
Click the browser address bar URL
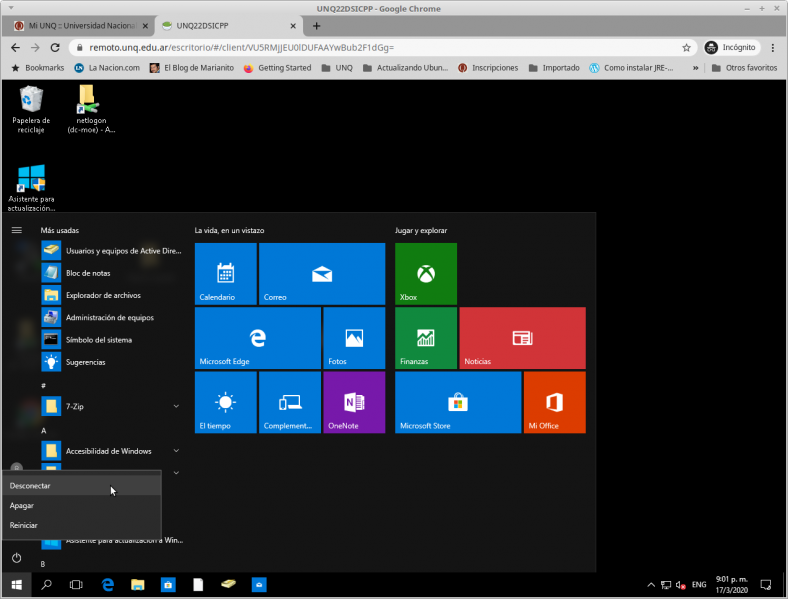[241, 48]
